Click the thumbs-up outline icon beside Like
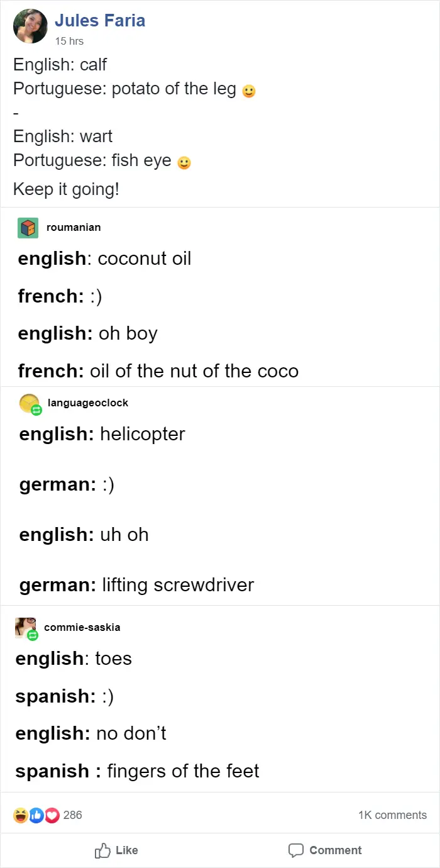 (102, 850)
